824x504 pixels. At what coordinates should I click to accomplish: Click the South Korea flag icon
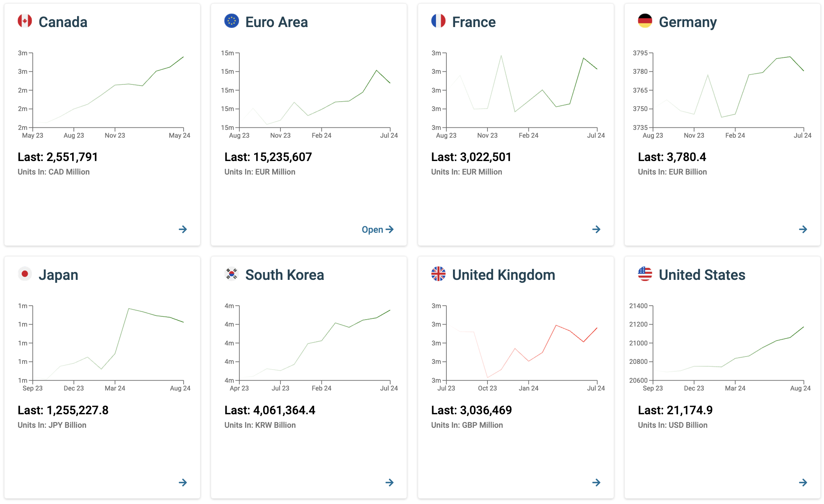[232, 274]
